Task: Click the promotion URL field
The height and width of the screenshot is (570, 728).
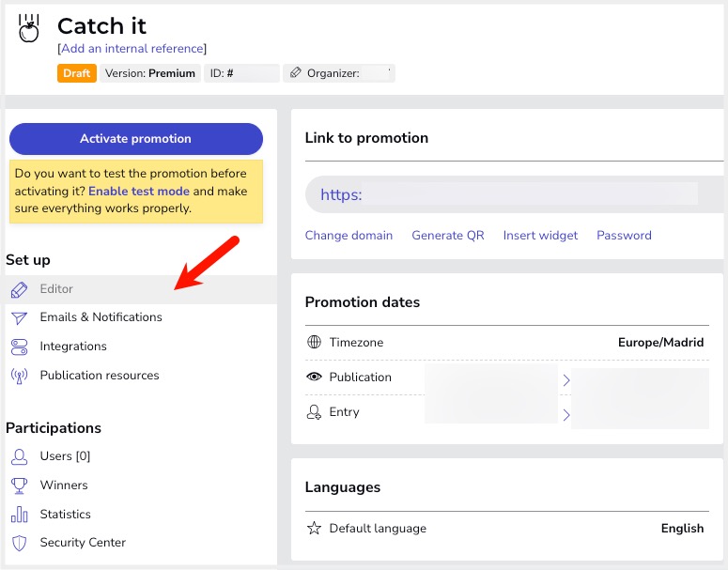Action: click(507, 195)
